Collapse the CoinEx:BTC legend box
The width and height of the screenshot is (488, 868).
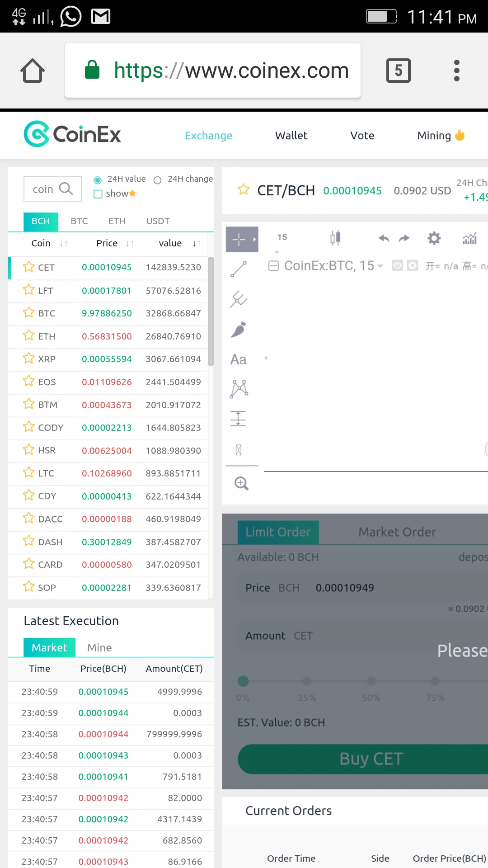click(273, 266)
